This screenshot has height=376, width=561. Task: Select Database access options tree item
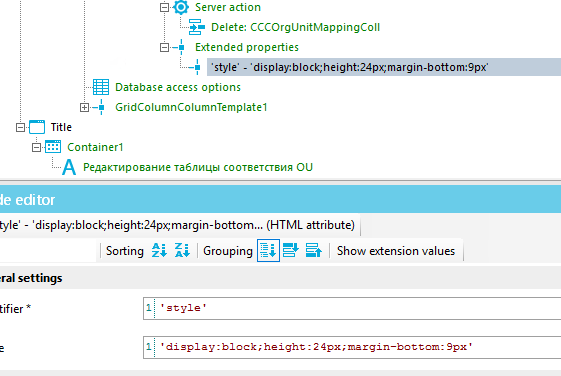pos(178,87)
